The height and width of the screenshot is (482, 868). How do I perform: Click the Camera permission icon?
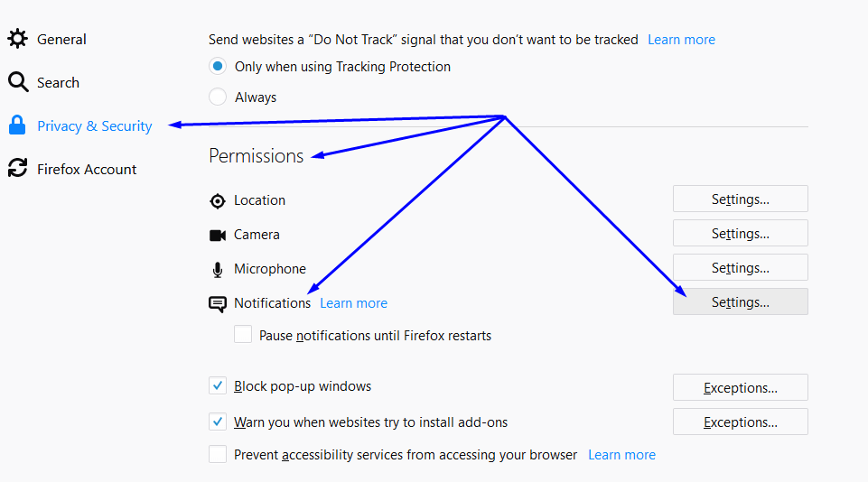[218, 236]
